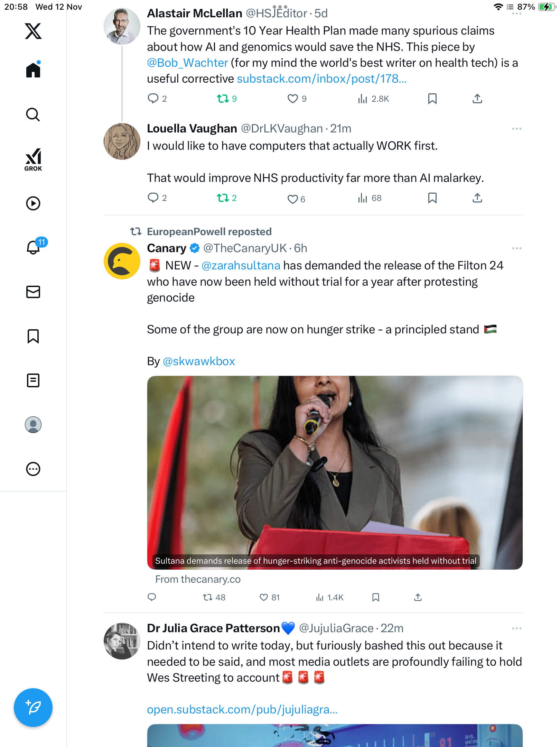Open the substack.com/inbox/post link
This screenshot has height=747, width=560.
(x=321, y=79)
